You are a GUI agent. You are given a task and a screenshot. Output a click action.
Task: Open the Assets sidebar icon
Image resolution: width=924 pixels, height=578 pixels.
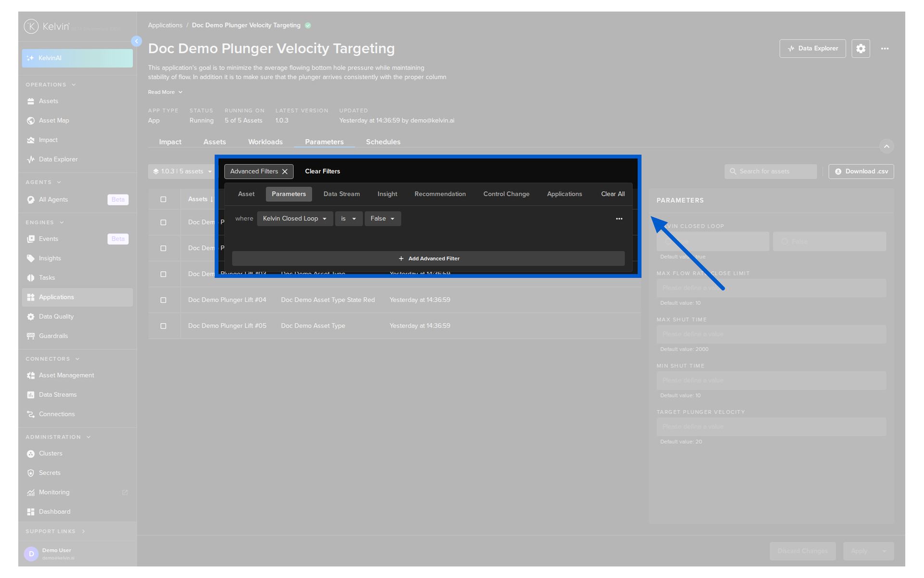[x=31, y=101]
